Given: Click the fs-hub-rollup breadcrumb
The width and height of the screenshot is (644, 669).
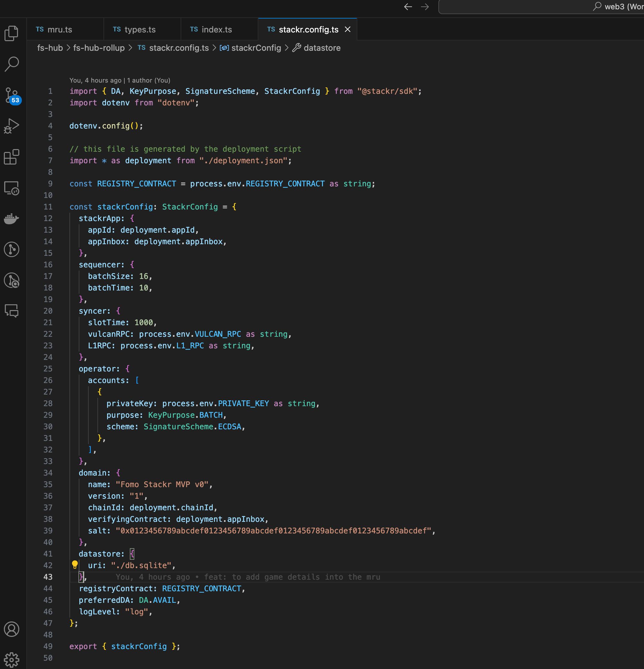Looking at the screenshot, I should coord(99,48).
